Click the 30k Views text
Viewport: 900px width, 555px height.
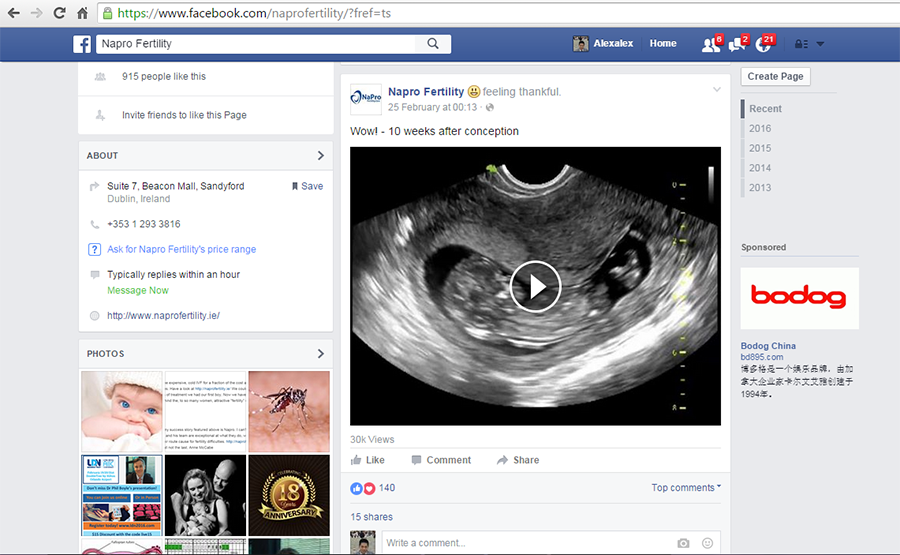[372, 440]
